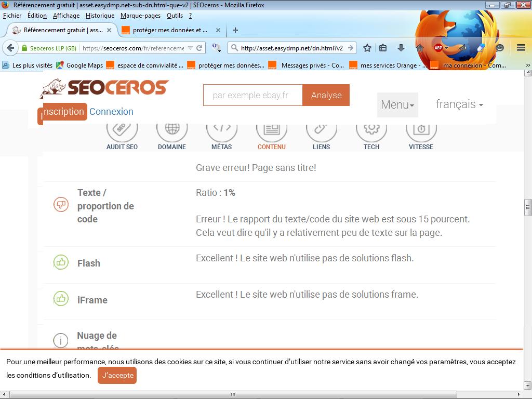Open Messages privés bookmark
Screen dimensions: 532x399
tap(307, 65)
